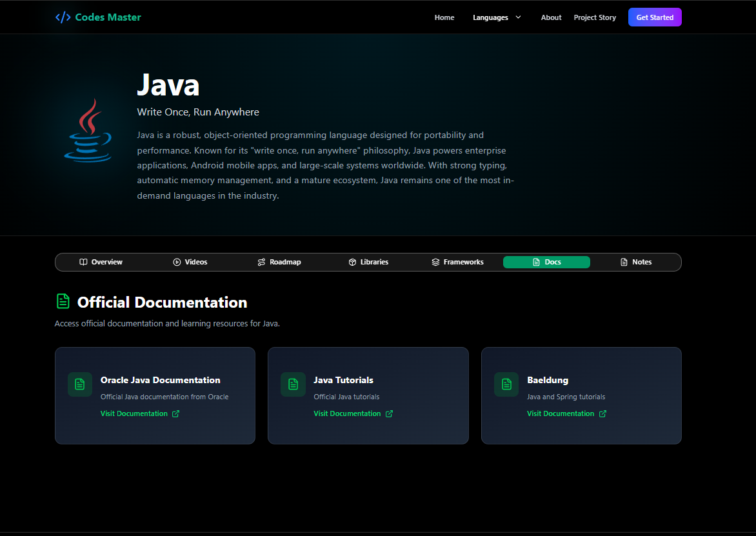Click external link icon under Baeldung
This screenshot has height=536, width=756.
pos(602,413)
